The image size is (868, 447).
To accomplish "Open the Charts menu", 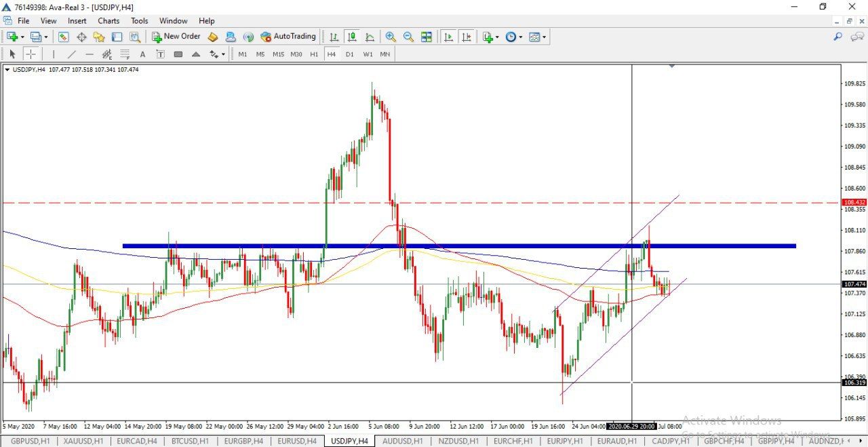I will click(x=108, y=21).
